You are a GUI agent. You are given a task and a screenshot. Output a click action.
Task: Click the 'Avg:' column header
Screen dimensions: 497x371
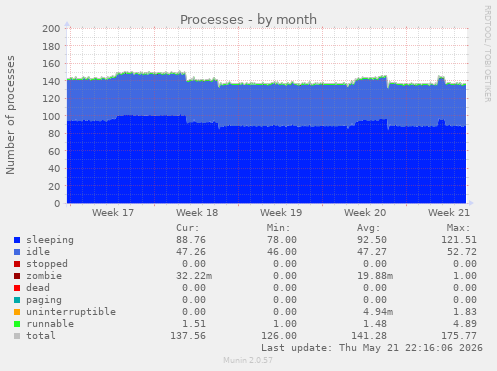tap(368, 228)
